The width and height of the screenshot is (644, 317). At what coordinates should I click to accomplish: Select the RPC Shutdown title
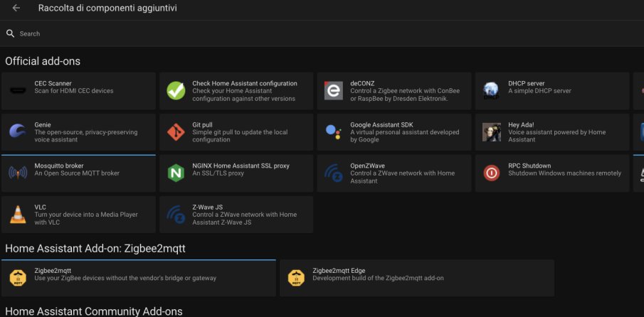point(530,166)
